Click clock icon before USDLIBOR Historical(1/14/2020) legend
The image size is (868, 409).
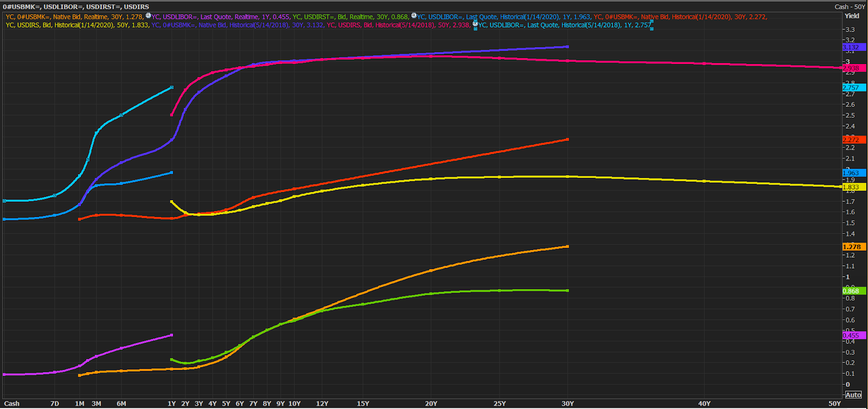[x=414, y=16]
